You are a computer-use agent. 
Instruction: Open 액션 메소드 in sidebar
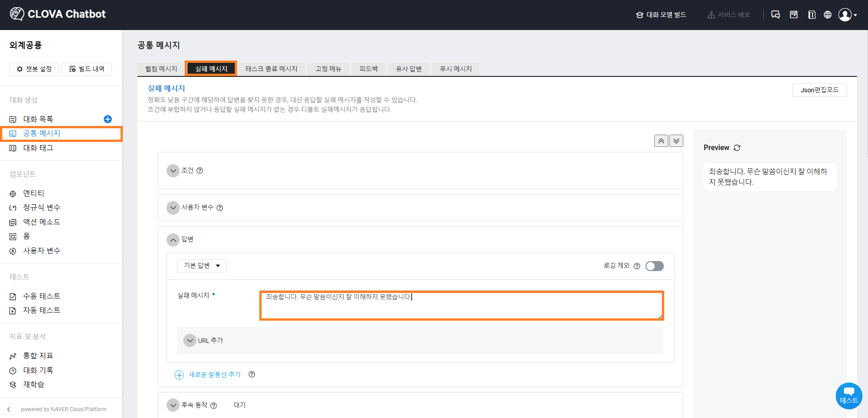(x=42, y=222)
